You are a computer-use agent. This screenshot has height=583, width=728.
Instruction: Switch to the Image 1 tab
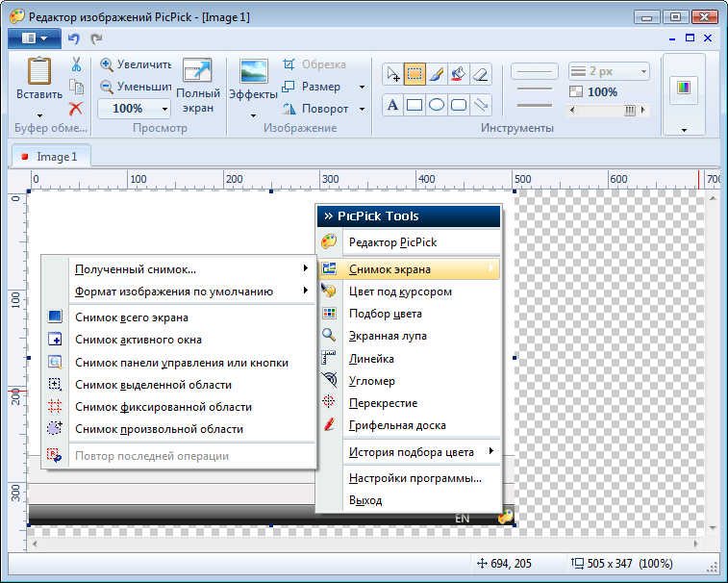click(x=50, y=157)
